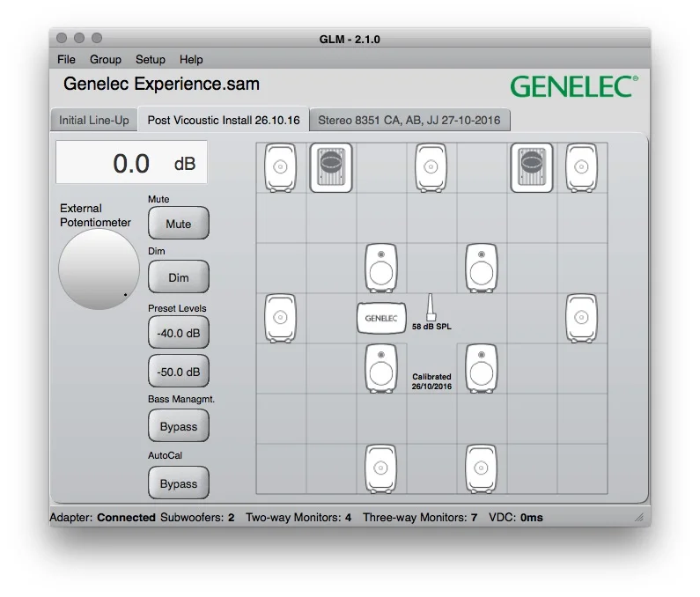
Task: Click the Subwoofers: 2 status entry
Action: click(x=197, y=517)
